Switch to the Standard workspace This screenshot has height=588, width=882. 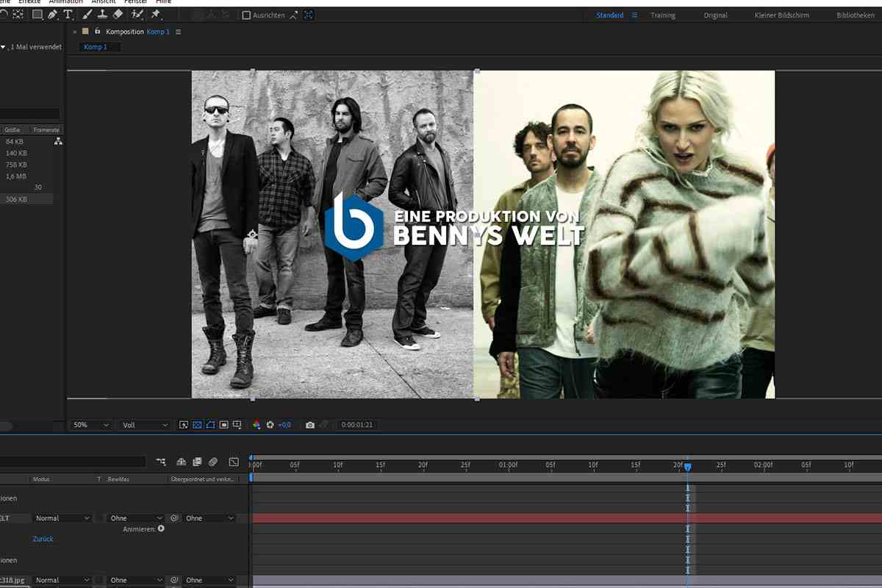coord(610,15)
